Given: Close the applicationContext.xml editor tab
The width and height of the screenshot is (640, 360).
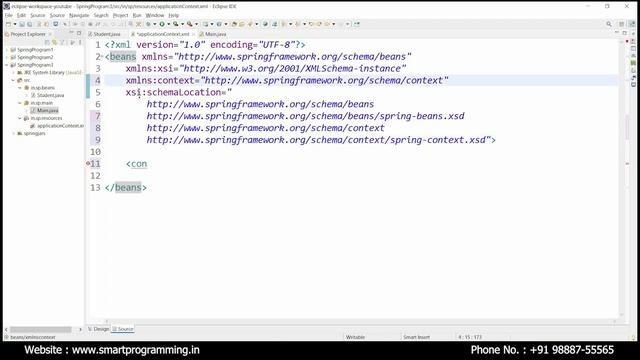Looking at the screenshot, I should tap(193, 34).
